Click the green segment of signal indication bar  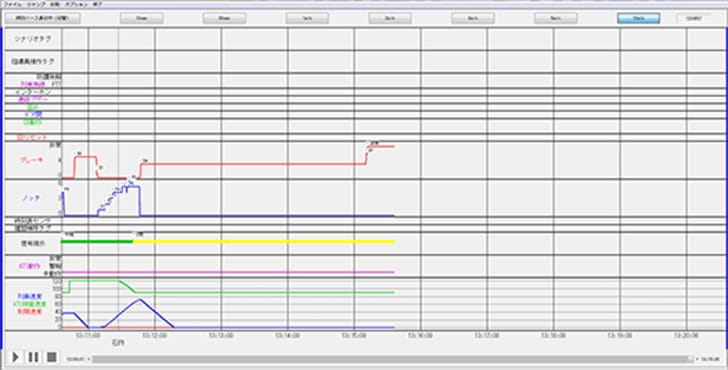(x=97, y=241)
